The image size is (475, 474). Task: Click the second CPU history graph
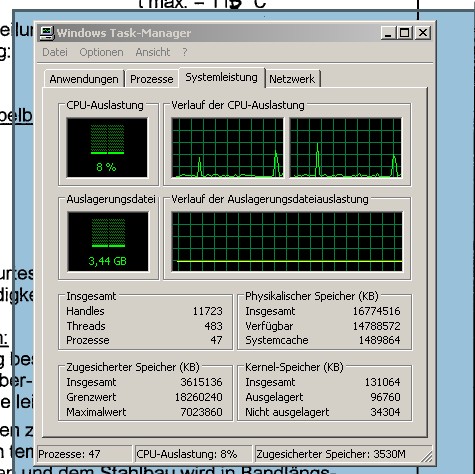[346, 148]
